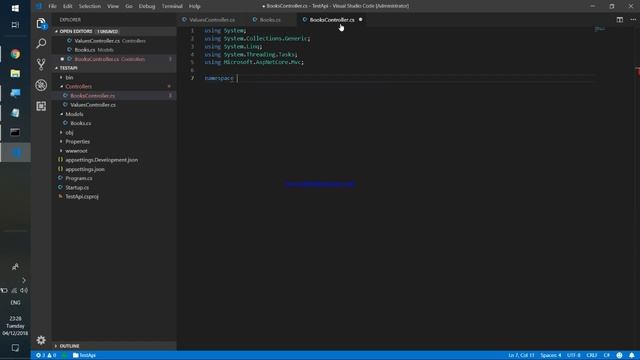Launch Chrome from the Windows taskbar
The width and height of the screenshot is (640, 360).
(15, 54)
